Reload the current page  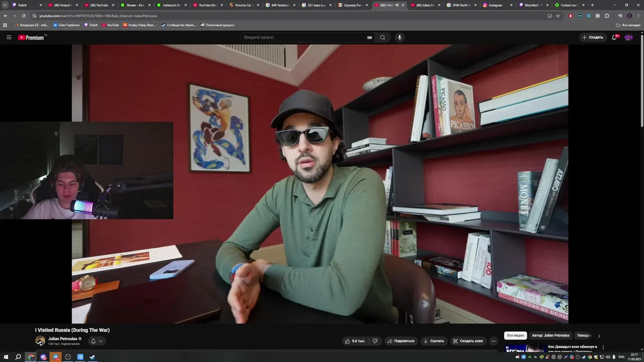click(x=23, y=16)
